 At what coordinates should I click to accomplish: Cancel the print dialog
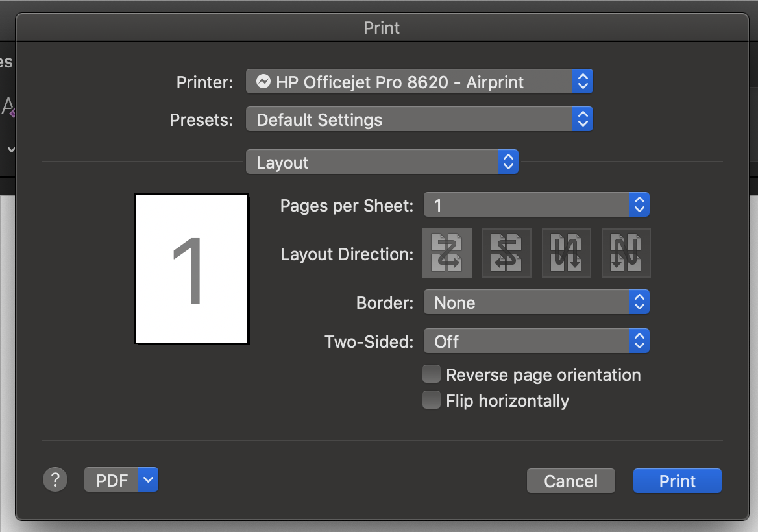[x=570, y=481]
